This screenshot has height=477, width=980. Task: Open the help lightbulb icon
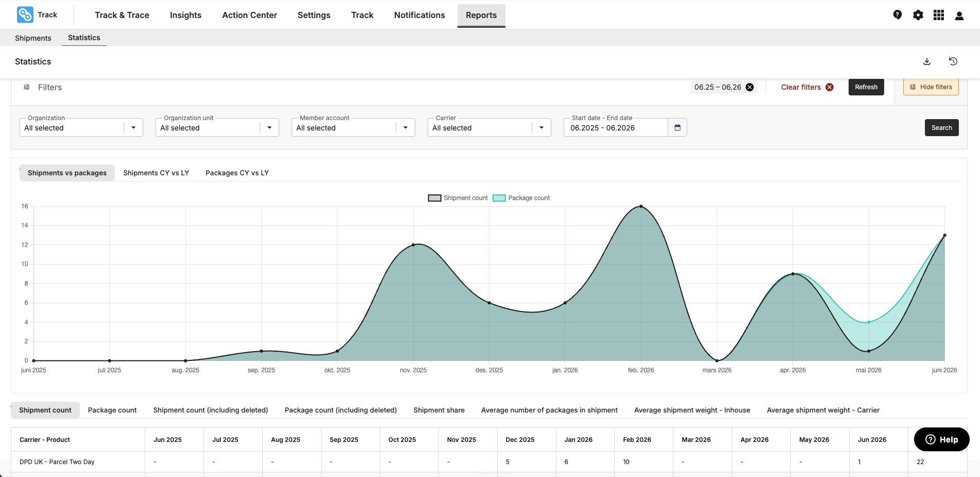point(898,15)
